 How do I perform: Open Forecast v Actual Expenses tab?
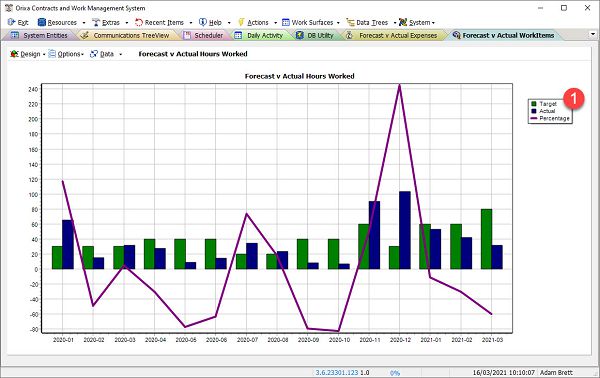coord(393,35)
